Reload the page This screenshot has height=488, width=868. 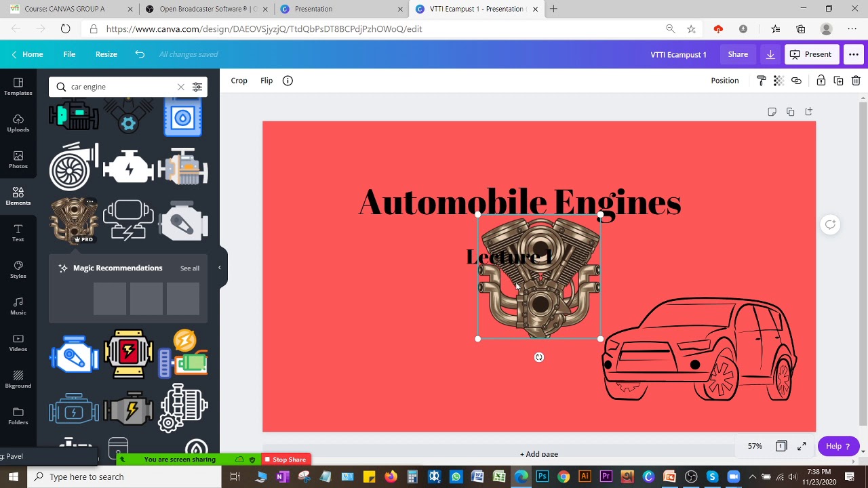[65, 29]
